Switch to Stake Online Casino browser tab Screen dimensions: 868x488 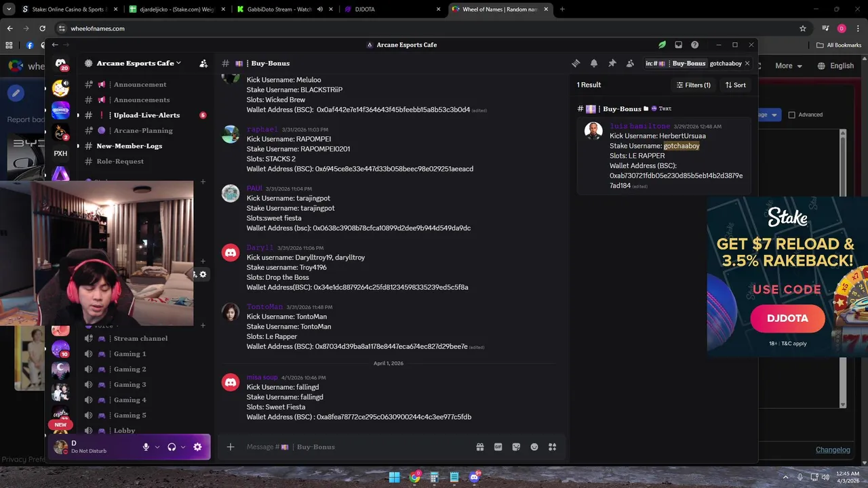[x=68, y=9]
